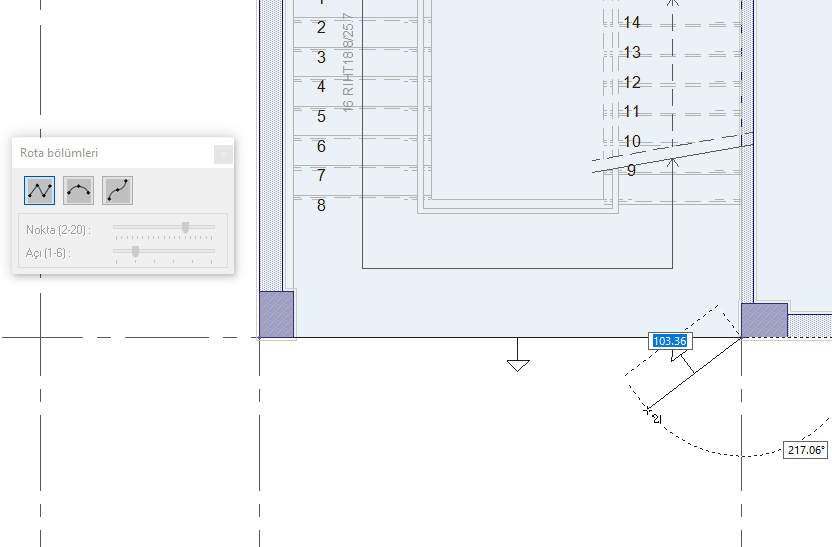
Task: Click the 217.06° angle label
Action: coord(805,450)
